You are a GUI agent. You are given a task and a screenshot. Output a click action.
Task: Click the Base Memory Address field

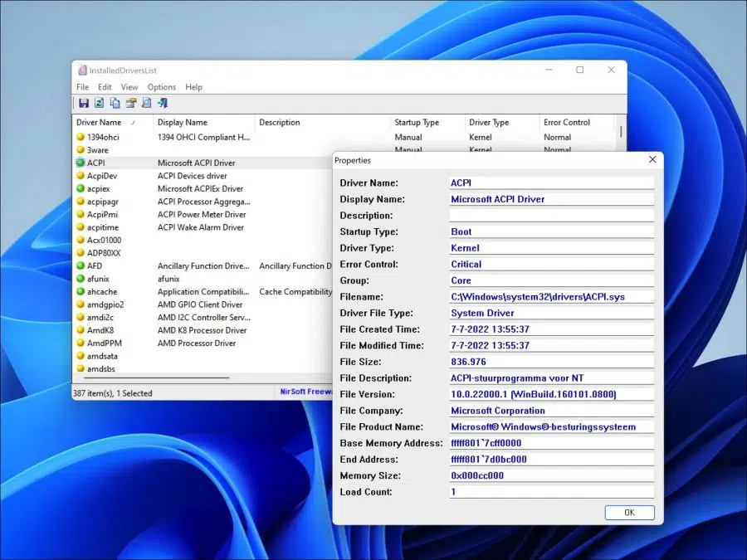552,443
